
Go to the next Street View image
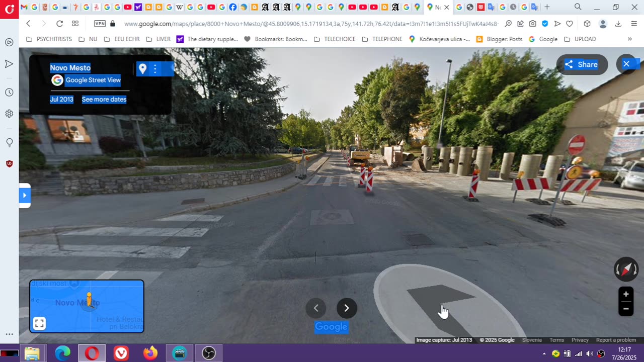pyautogui.click(x=347, y=308)
